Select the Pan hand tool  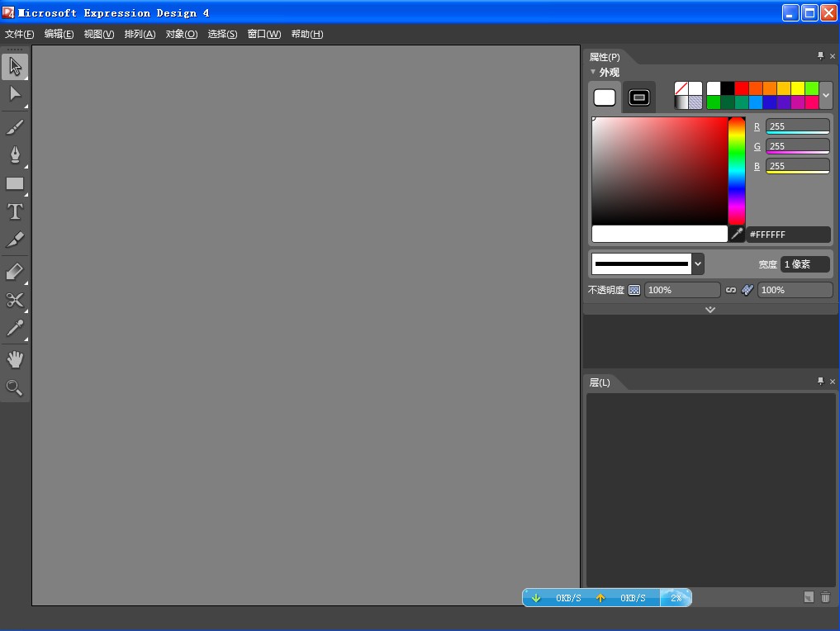coord(15,359)
